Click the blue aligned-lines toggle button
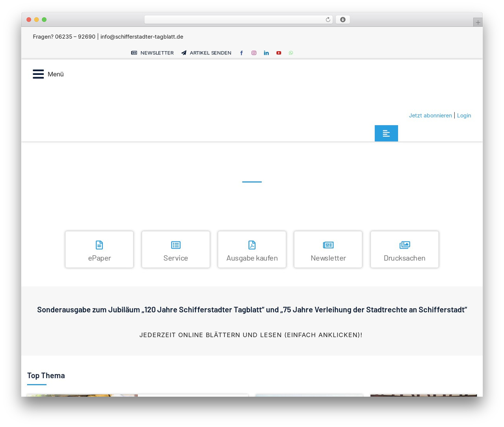 386,133
